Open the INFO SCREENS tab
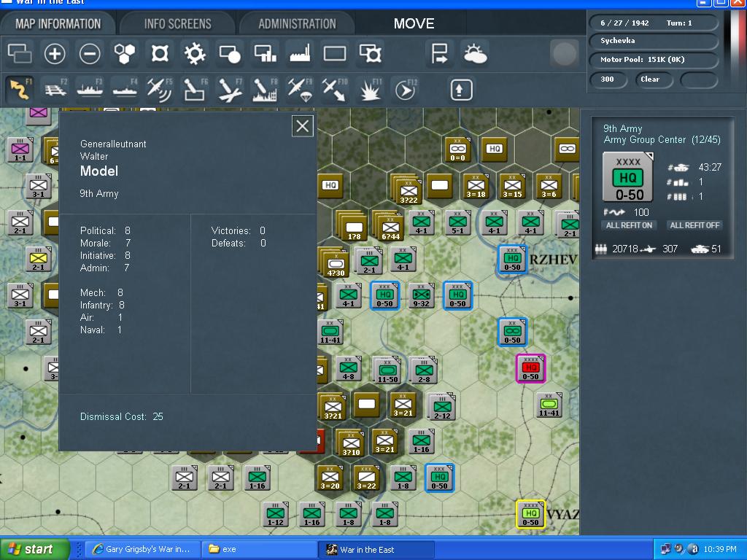Viewport: 747px width, 560px height. click(178, 24)
